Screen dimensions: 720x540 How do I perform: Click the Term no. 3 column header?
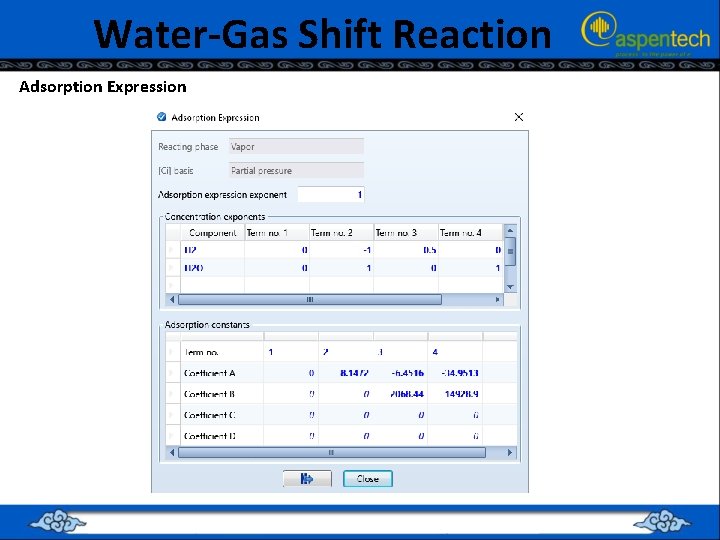pyautogui.click(x=406, y=233)
